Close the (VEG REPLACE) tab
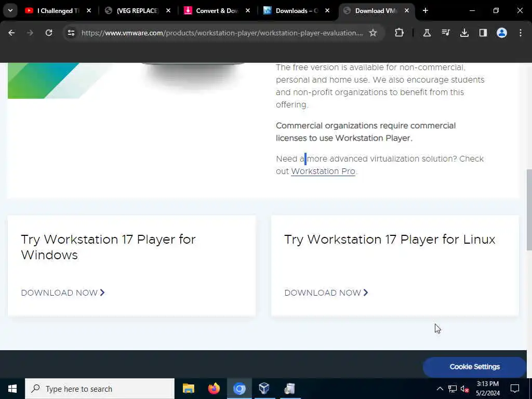 (168, 10)
